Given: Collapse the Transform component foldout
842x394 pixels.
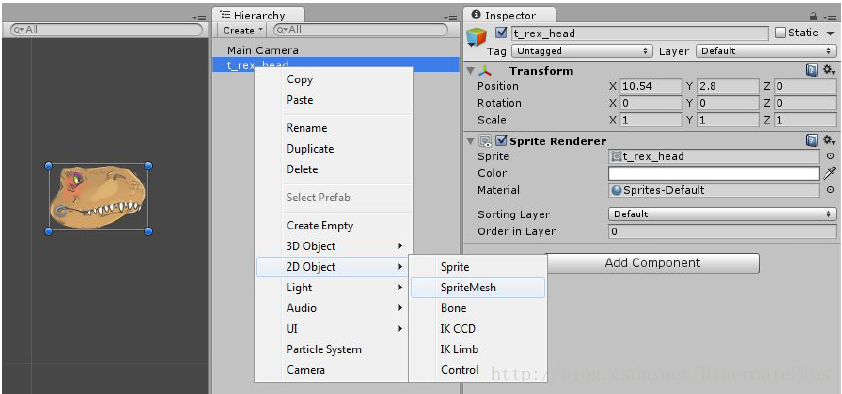Looking at the screenshot, I should (470, 71).
